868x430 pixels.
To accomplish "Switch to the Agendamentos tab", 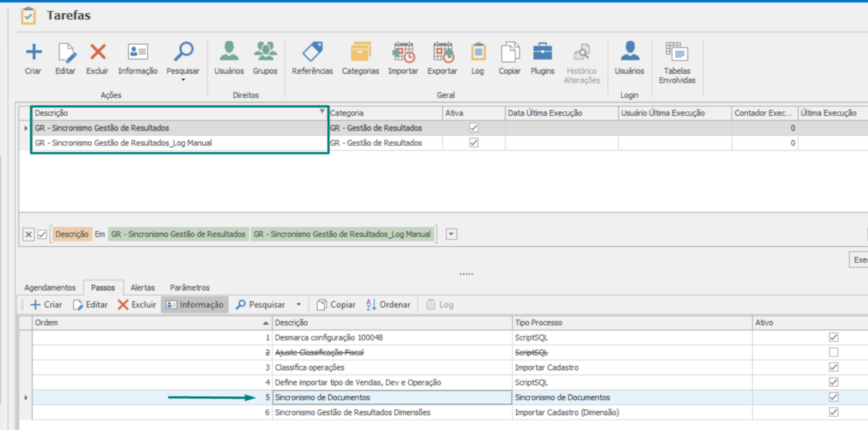I will coord(50,287).
